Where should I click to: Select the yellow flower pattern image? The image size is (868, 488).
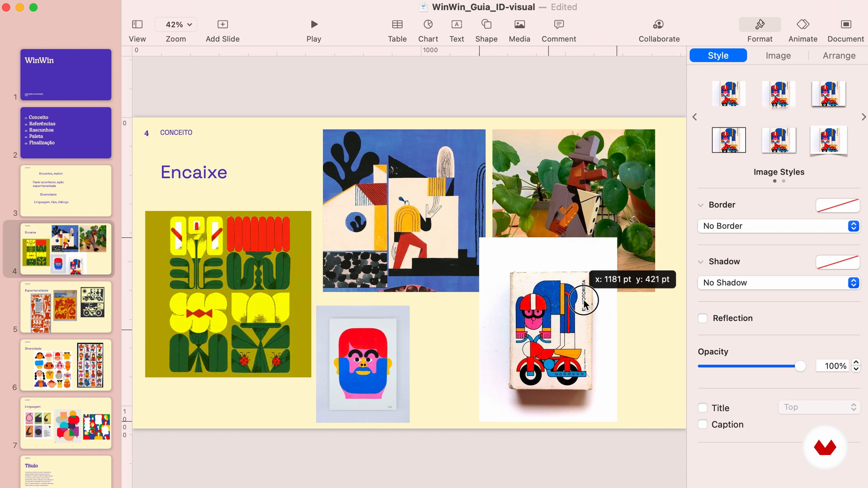pyautogui.click(x=228, y=294)
